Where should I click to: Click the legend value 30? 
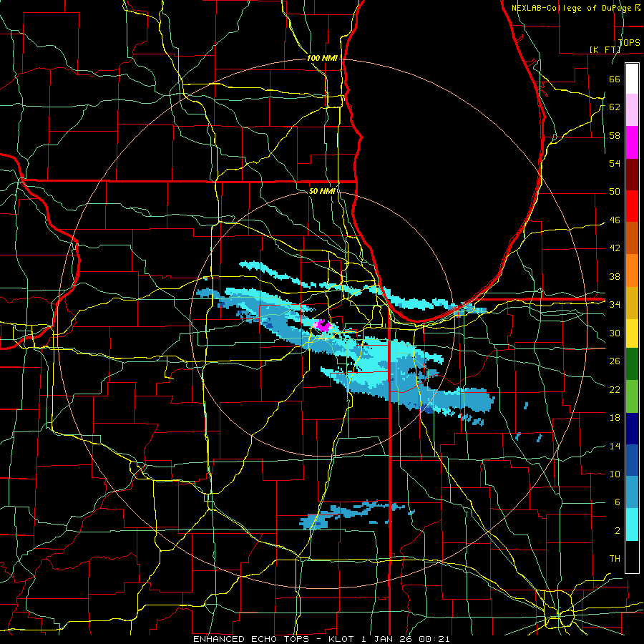[615, 333]
